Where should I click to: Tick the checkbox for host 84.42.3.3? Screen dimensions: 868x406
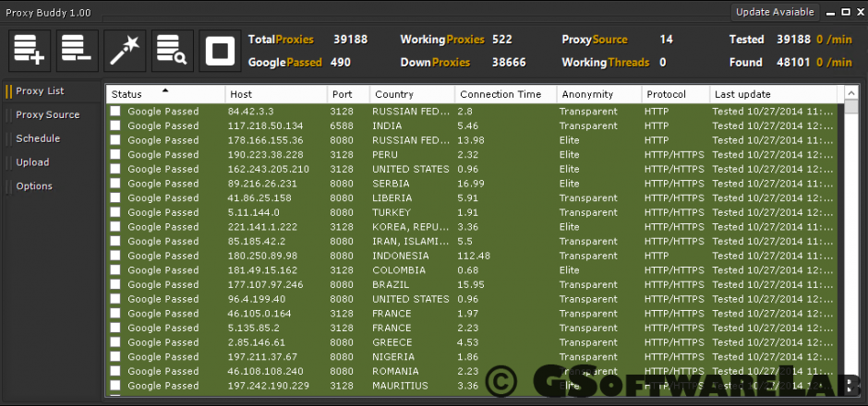click(x=115, y=111)
